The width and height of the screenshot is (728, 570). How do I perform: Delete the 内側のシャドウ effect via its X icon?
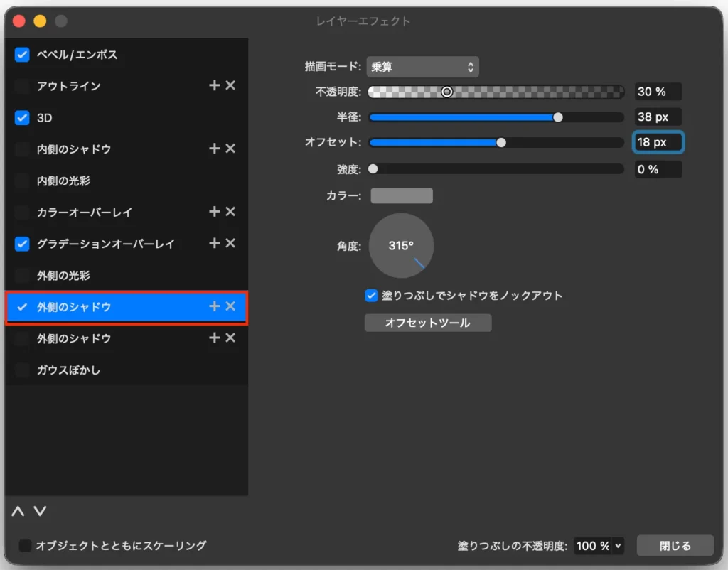[230, 149]
